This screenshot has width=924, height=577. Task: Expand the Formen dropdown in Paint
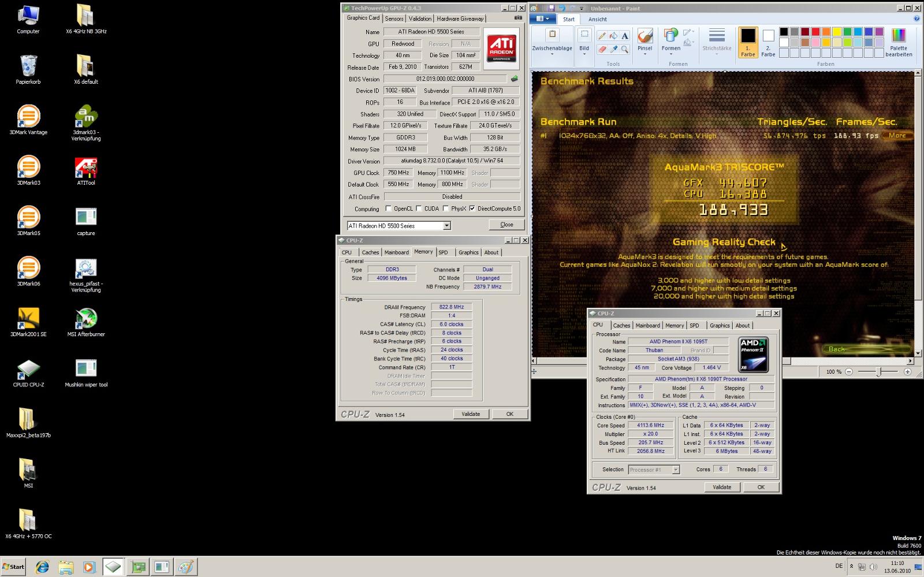(670, 54)
